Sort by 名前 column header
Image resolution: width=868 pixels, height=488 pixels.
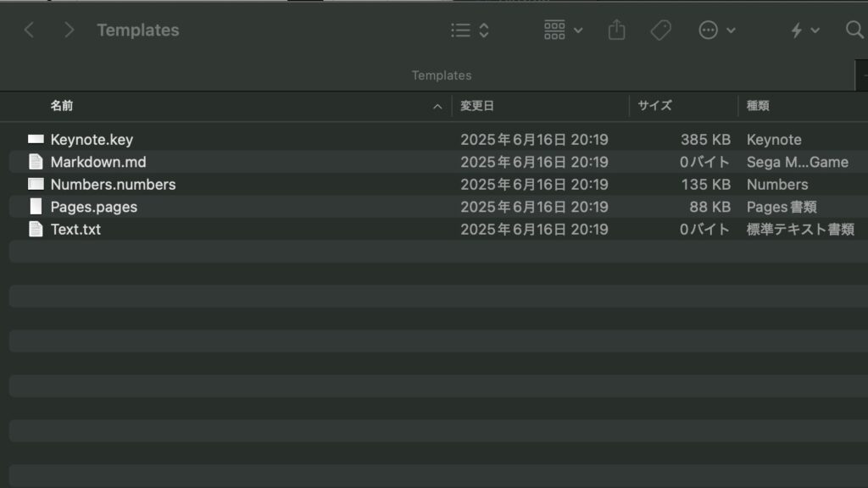pos(62,106)
